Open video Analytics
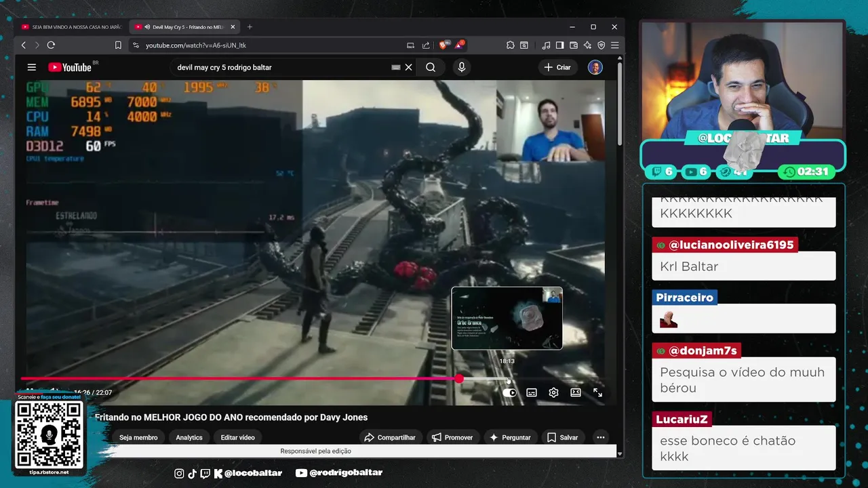 189,437
